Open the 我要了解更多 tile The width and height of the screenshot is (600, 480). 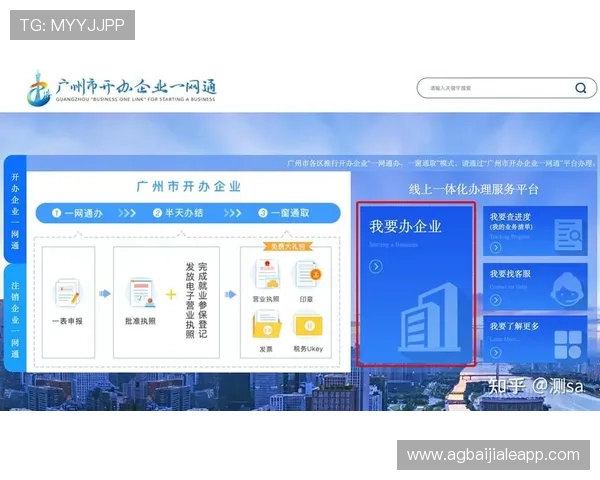pyautogui.click(x=535, y=339)
